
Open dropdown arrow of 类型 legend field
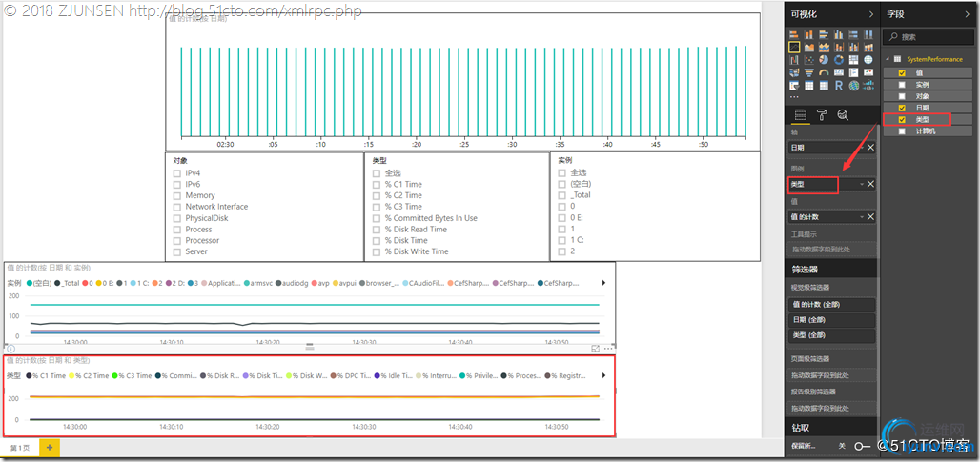[x=862, y=184]
